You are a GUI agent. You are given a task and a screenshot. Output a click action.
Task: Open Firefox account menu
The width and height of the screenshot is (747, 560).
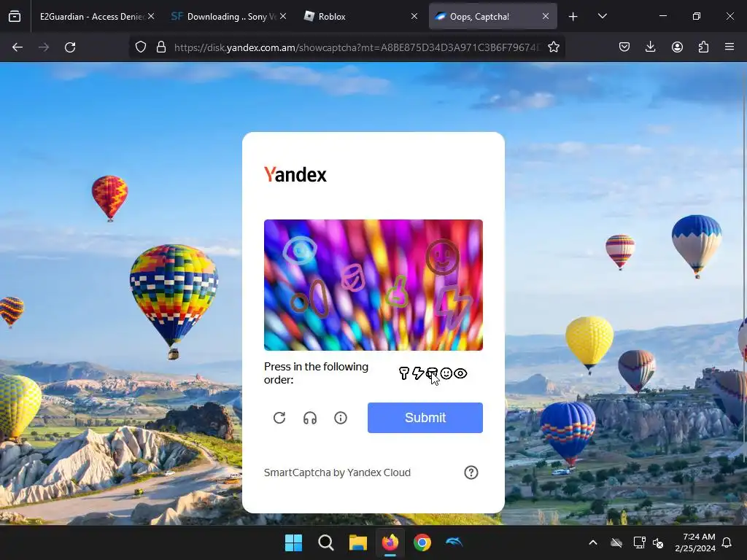coord(677,47)
